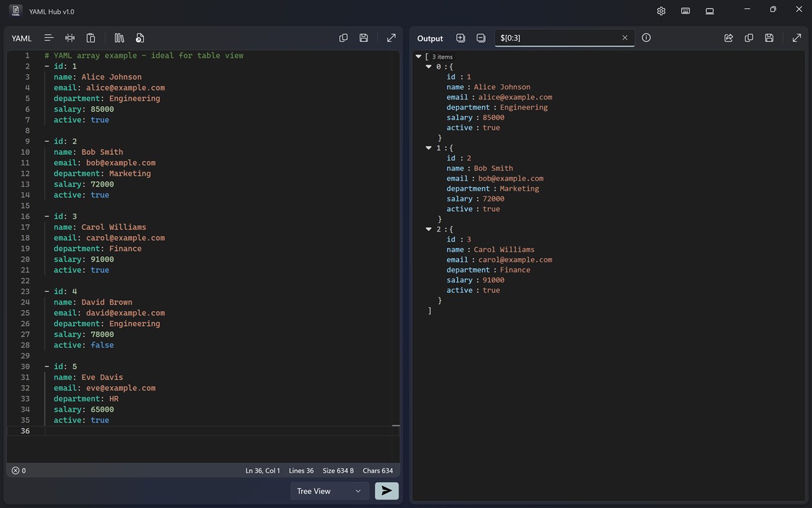Select 'department : Marketing' in output tree
The image size is (812, 508).
click(493, 188)
